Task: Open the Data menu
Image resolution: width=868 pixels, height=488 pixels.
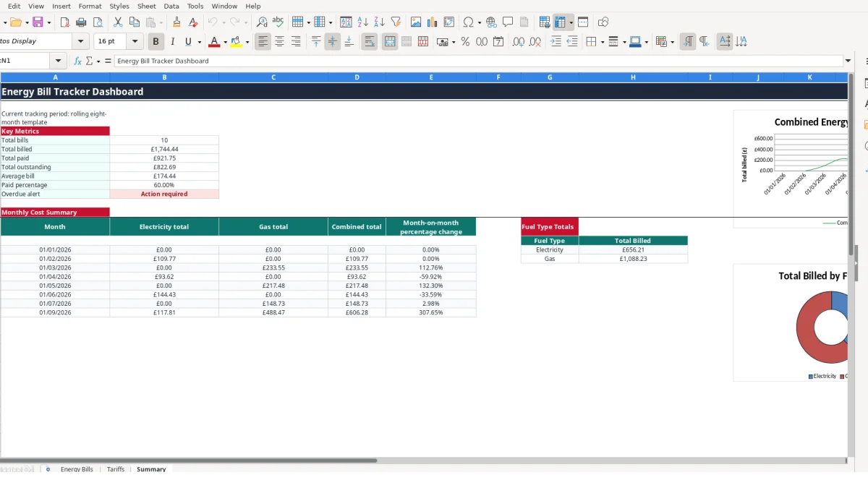Action: [171, 6]
